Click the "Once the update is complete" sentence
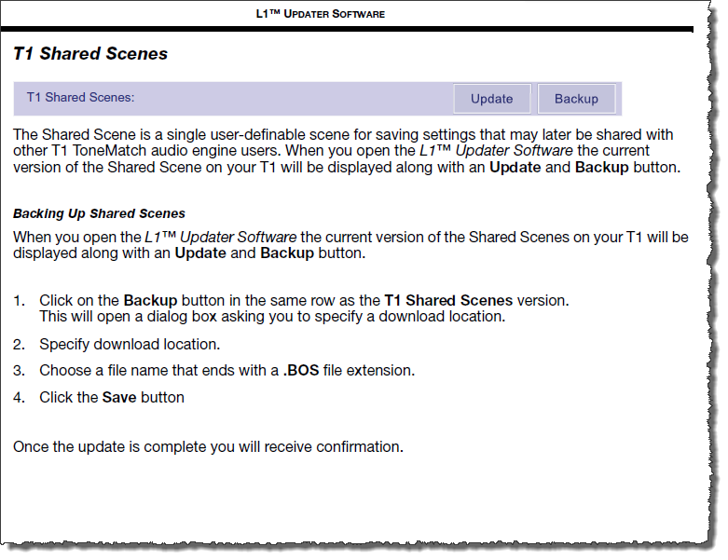This screenshot has height=560, width=728. (x=208, y=447)
